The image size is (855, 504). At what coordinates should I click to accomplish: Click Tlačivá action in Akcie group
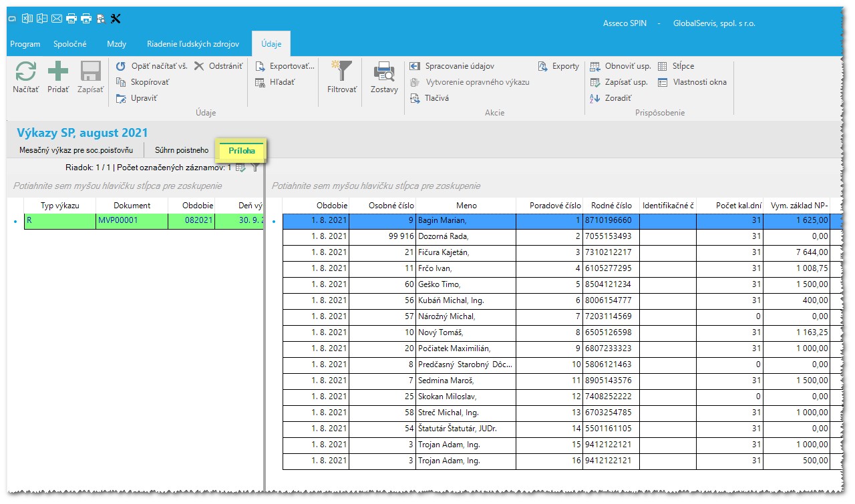click(429, 98)
